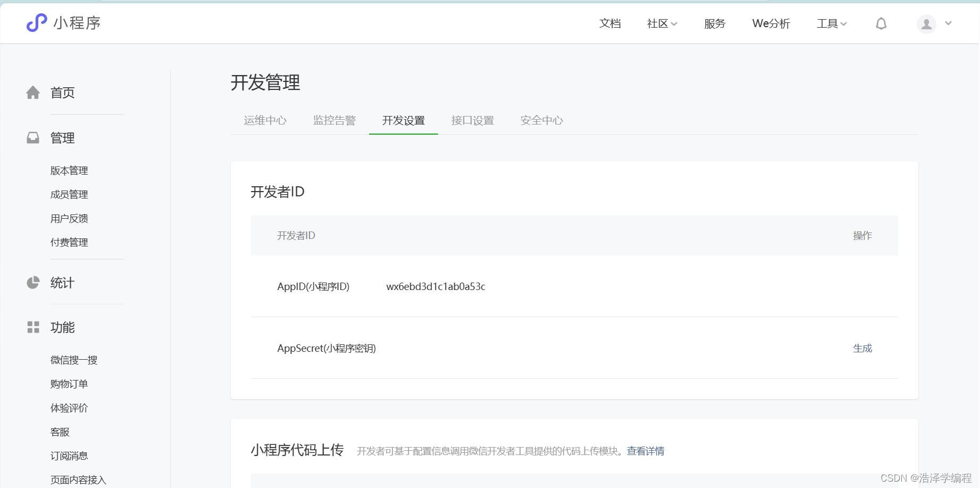Click the user avatar icon
980x488 pixels.
point(926,24)
